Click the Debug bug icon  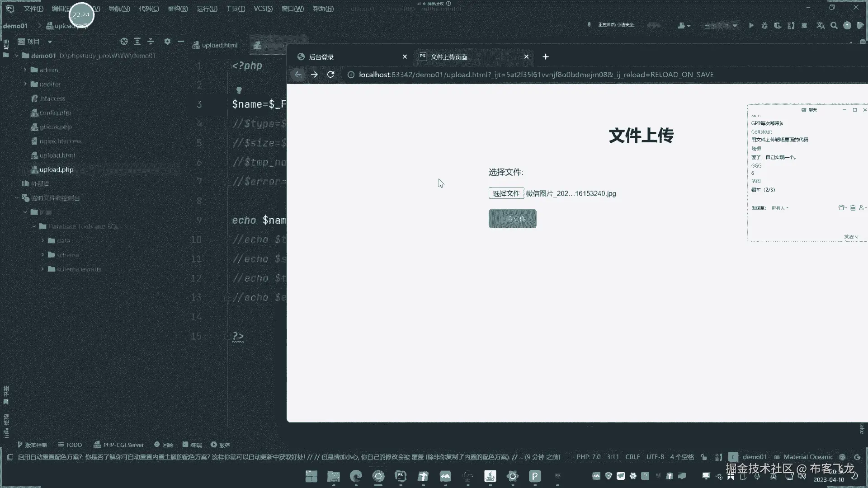coord(764,26)
